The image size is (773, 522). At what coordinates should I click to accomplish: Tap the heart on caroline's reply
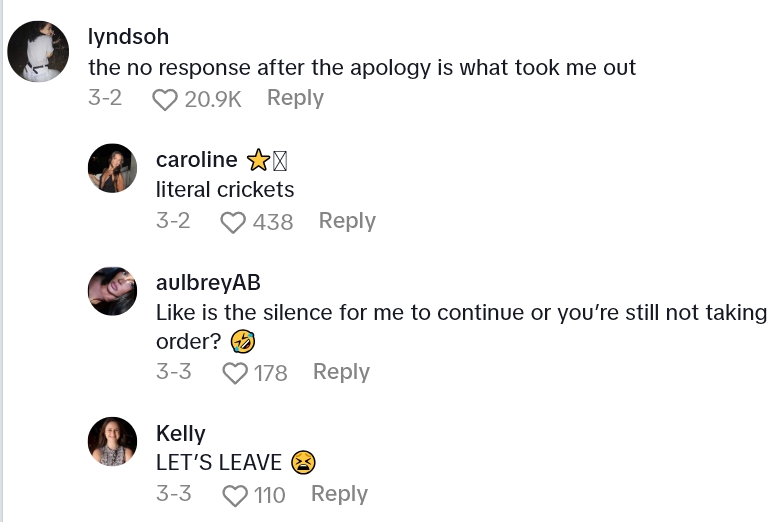point(233,222)
